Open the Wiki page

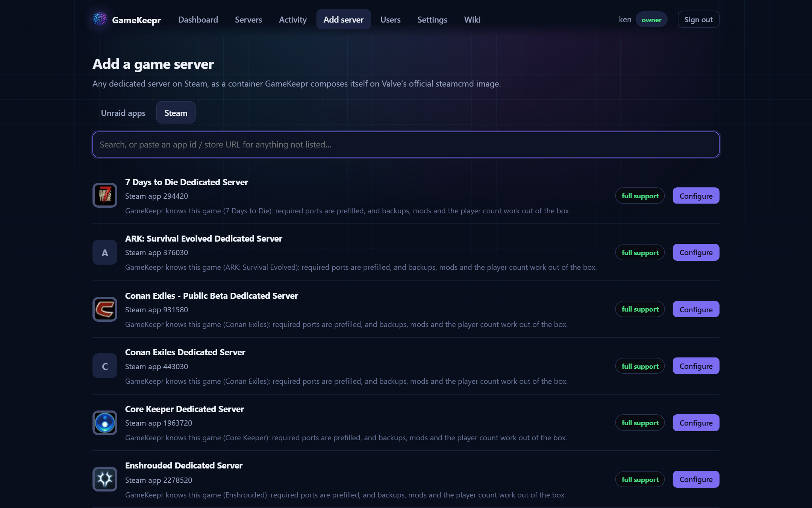click(x=472, y=20)
